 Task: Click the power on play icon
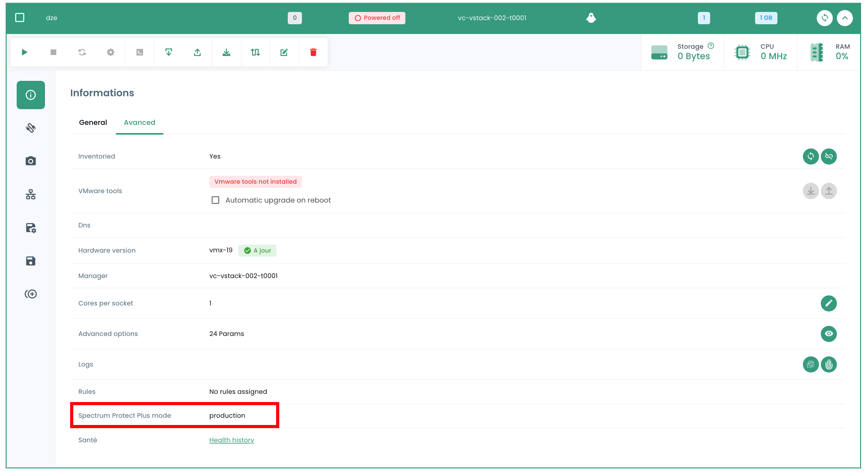(x=25, y=52)
